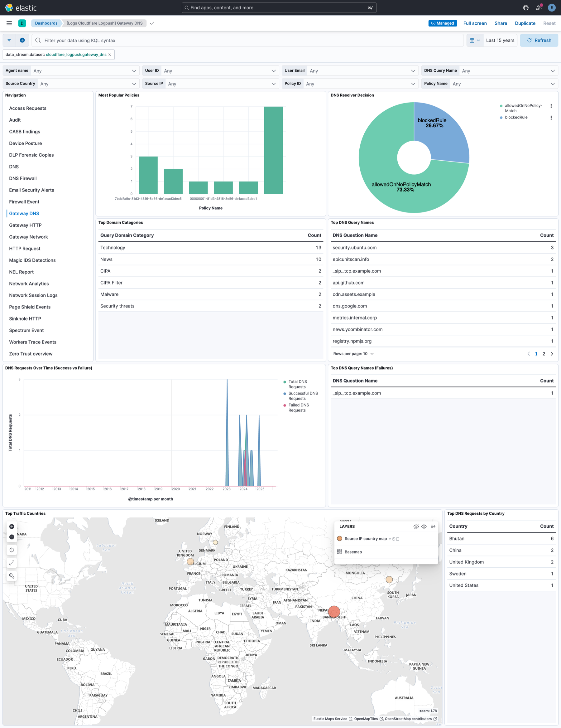Toggle the main navigation hamburger menu
561x728 pixels.
9,23
